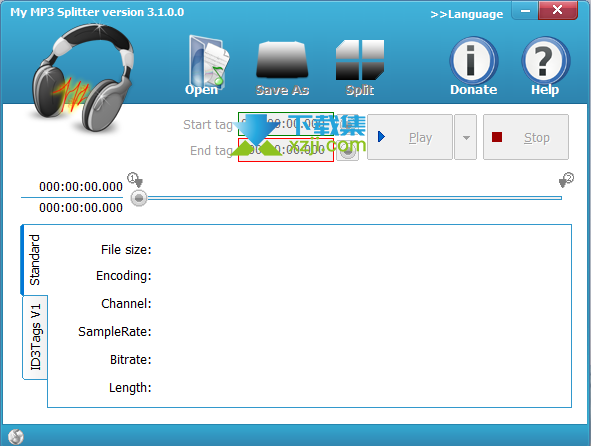Click the Bitrate: label
The height and width of the screenshot is (446, 591).
130,360
